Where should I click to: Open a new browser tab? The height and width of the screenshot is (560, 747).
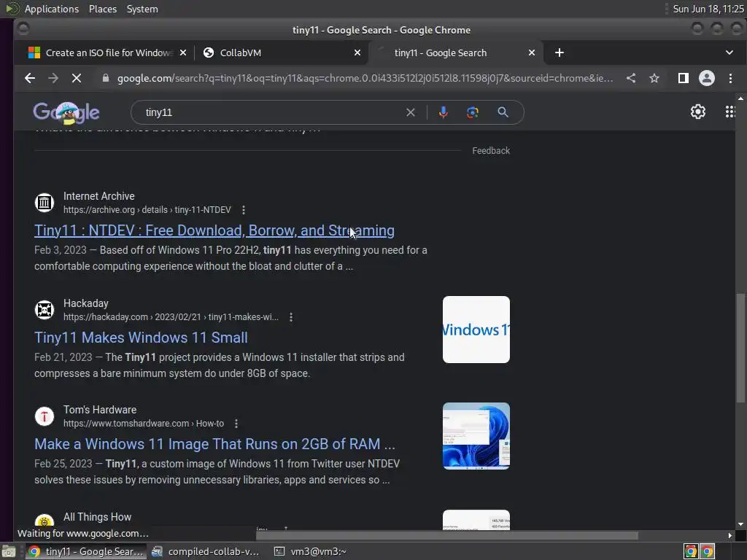point(560,52)
